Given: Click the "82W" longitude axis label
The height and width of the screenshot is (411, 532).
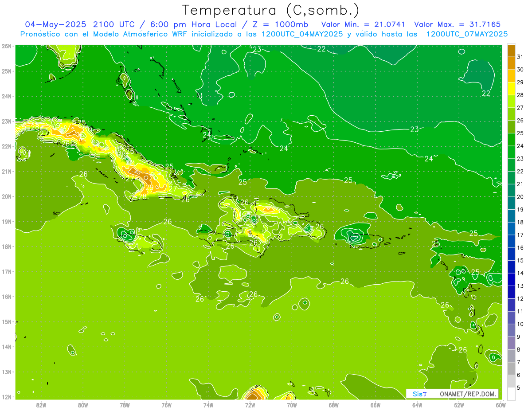Looking at the screenshot, I should pos(41,405).
